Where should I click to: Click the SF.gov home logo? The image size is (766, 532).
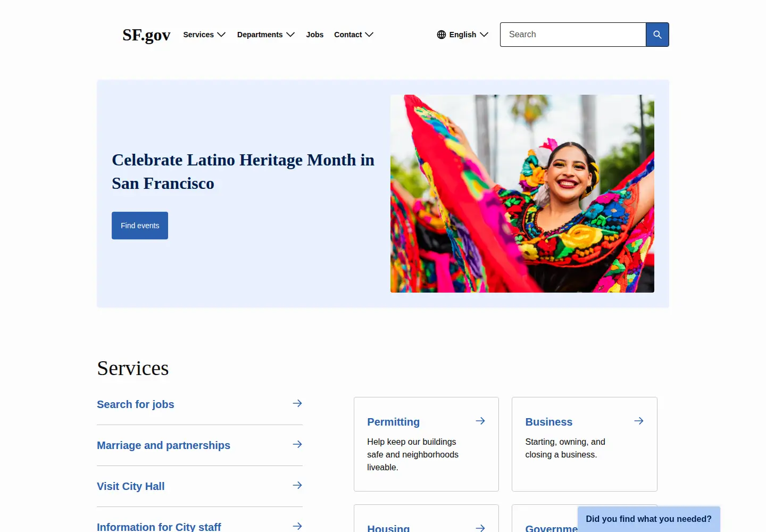coord(146,35)
